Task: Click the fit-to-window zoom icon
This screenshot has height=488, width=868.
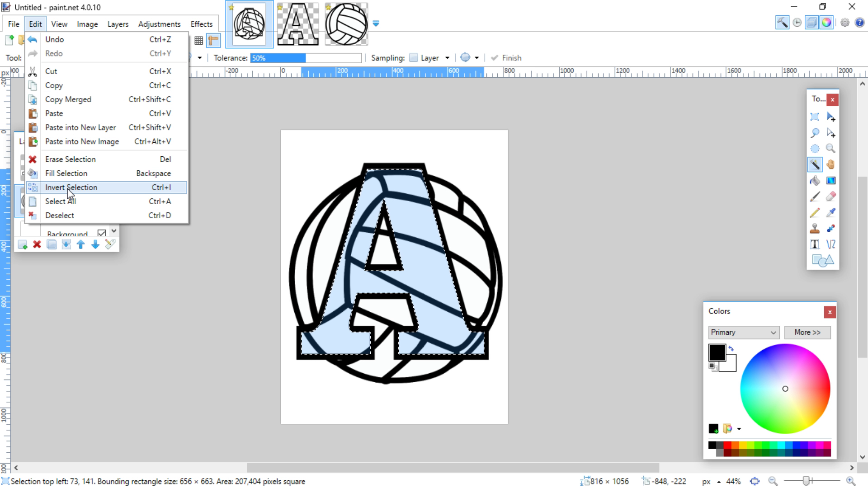Action: (x=754, y=481)
